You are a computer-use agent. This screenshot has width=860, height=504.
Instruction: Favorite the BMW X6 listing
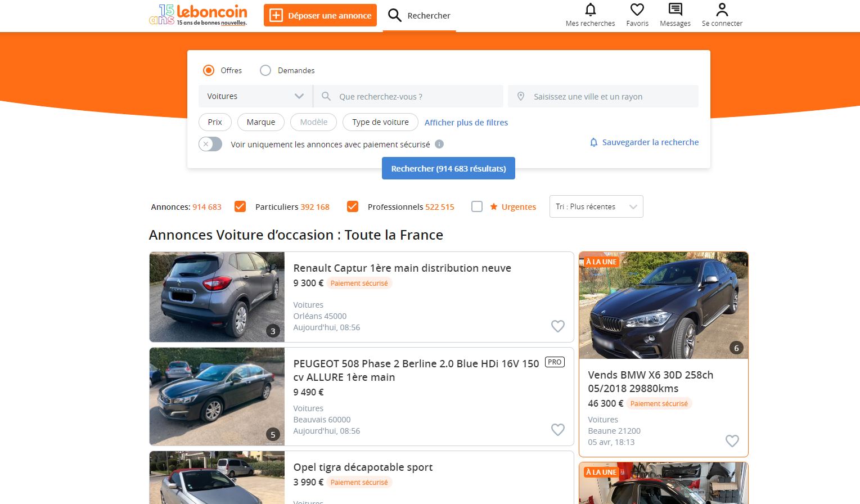pyautogui.click(x=732, y=441)
